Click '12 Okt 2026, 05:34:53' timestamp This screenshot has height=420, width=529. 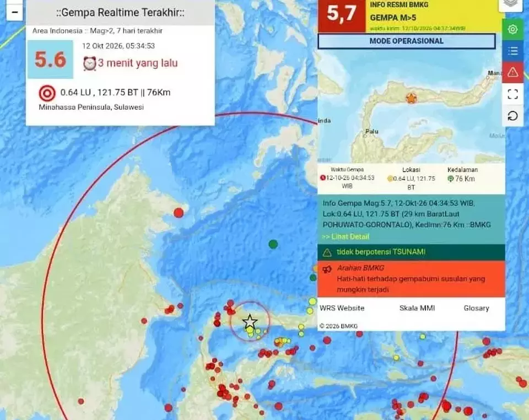(x=118, y=46)
